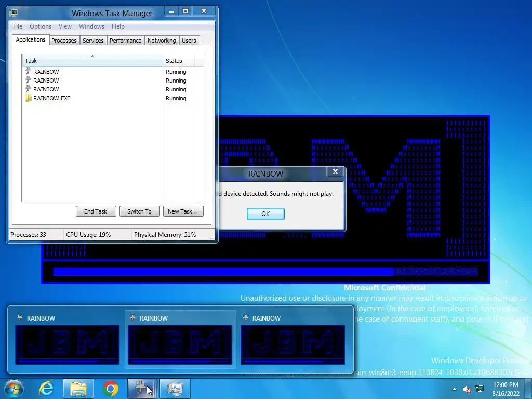Select the middle RAINBOW preview thumbnail
This screenshot has height=399, width=532.
point(180,339)
